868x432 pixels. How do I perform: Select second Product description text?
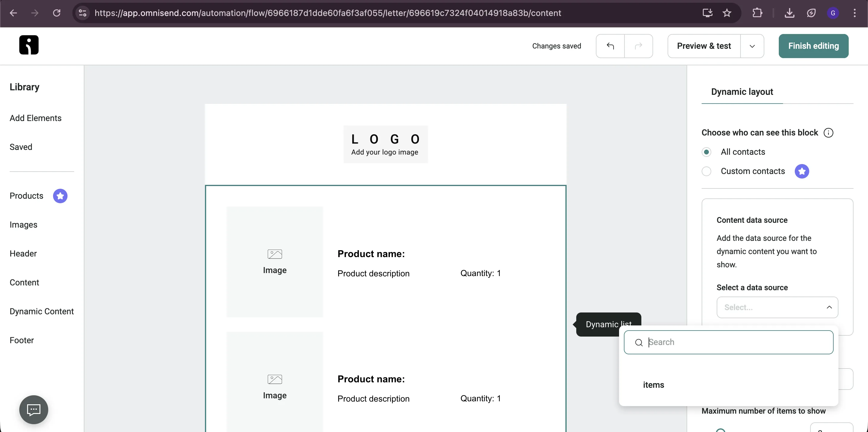tap(373, 398)
